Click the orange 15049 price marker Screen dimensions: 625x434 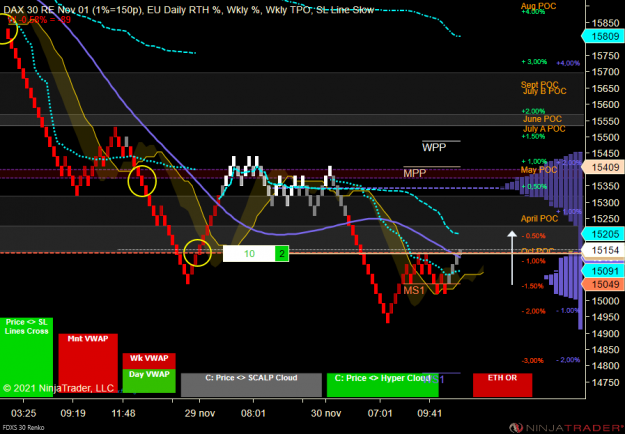[x=603, y=284]
